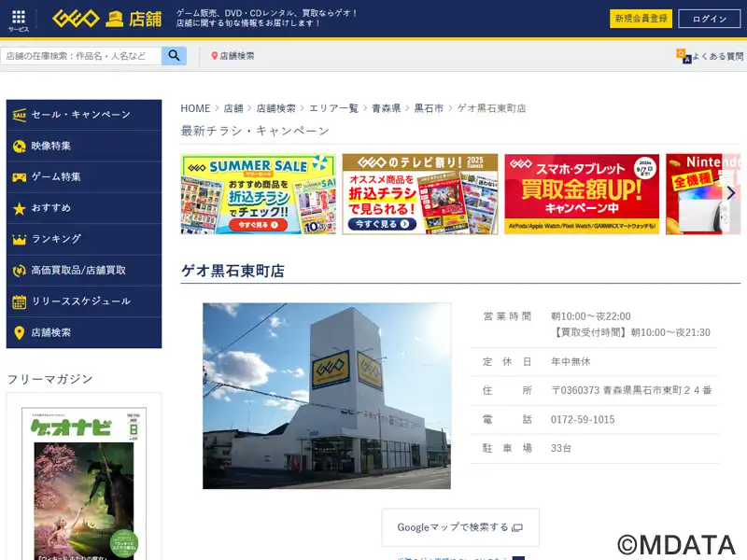Open スマホ・タブレット買取金額UP banner
Viewport: 747px width, 560px height.
click(x=582, y=194)
